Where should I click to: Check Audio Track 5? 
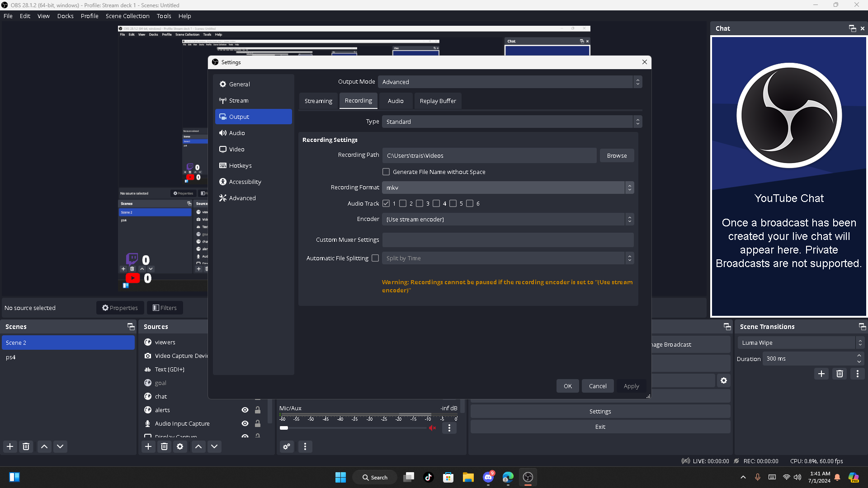(x=453, y=203)
